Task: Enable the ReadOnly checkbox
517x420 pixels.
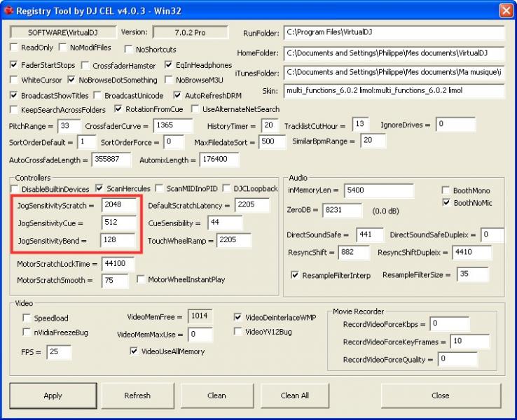Action: coord(15,48)
